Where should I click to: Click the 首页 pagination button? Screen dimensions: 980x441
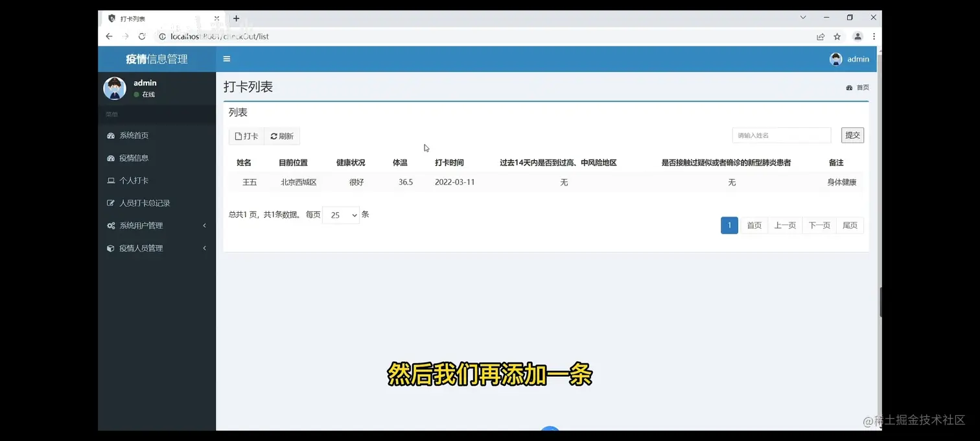click(754, 225)
